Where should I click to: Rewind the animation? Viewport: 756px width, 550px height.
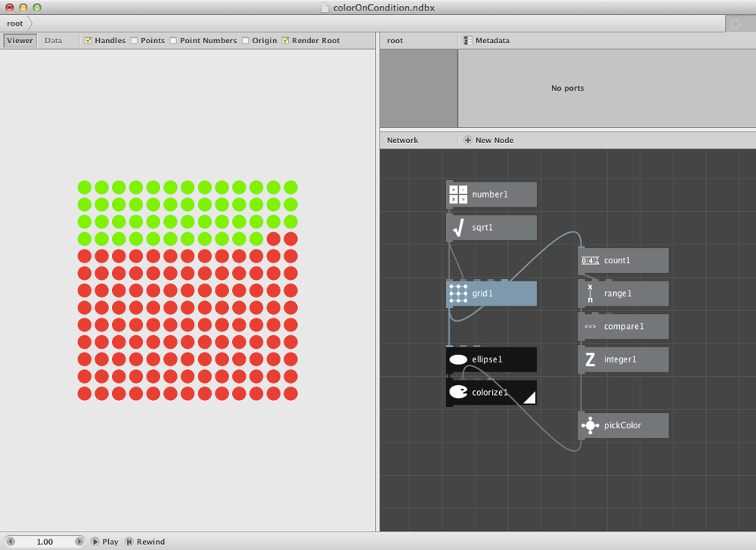(144, 542)
